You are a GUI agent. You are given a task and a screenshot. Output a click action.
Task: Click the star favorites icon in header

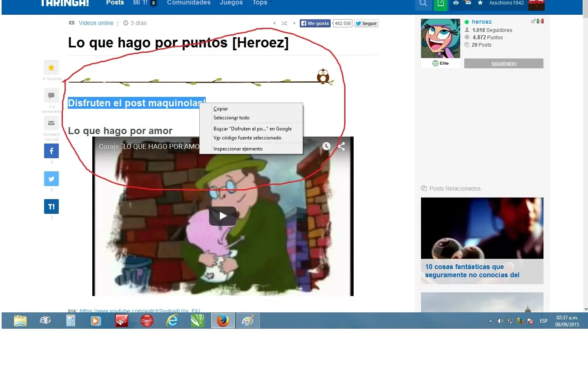pos(480,3)
